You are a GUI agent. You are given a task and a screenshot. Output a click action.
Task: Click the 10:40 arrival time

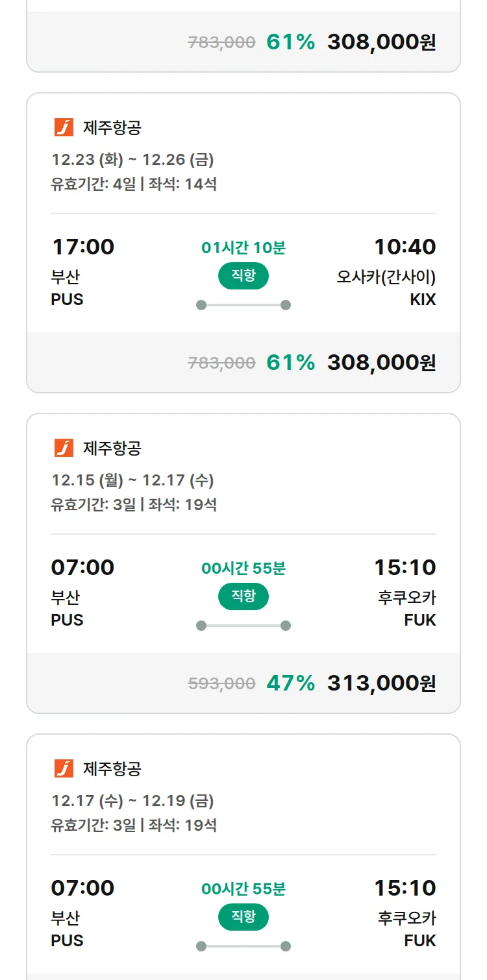405,247
